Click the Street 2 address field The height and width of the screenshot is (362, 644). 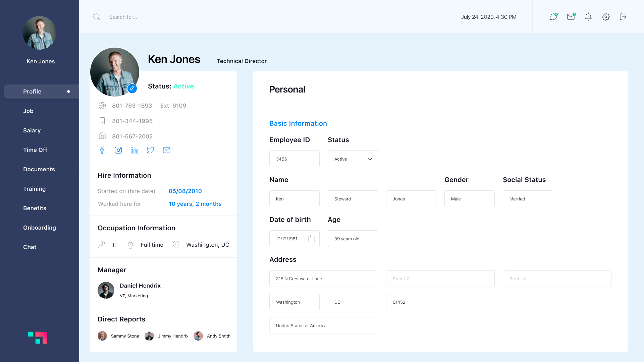tap(440, 279)
